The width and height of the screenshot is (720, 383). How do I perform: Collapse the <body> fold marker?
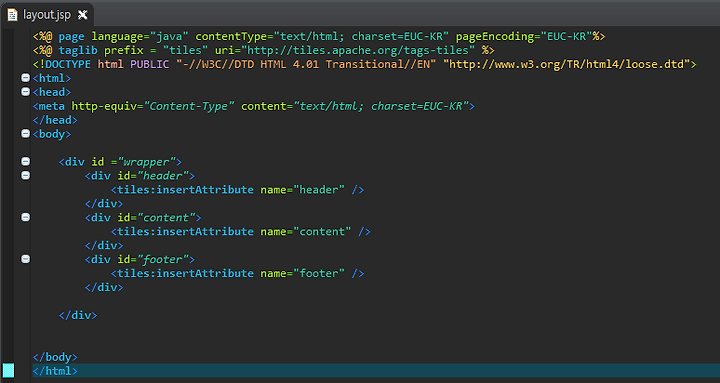tap(26, 134)
